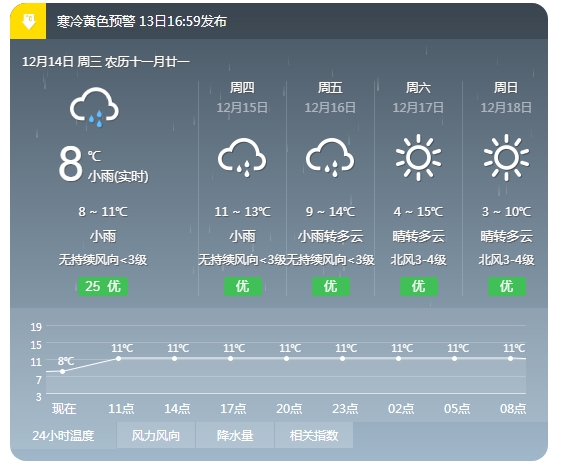Click the 8℃ point at 现在

(x=63, y=371)
